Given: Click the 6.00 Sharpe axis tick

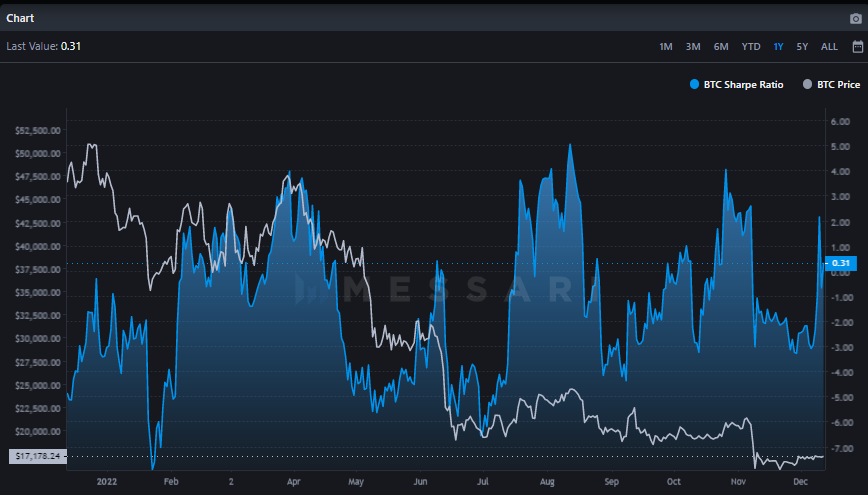Looking at the screenshot, I should [x=840, y=121].
